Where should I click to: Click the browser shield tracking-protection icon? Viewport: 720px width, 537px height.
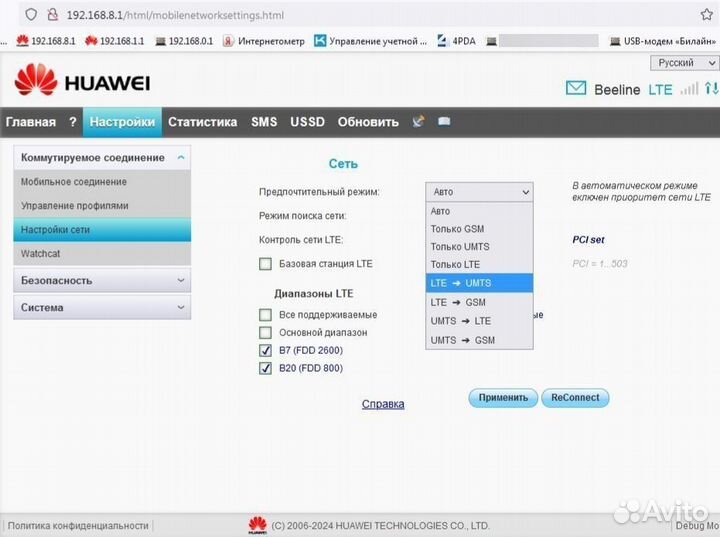pos(31,15)
